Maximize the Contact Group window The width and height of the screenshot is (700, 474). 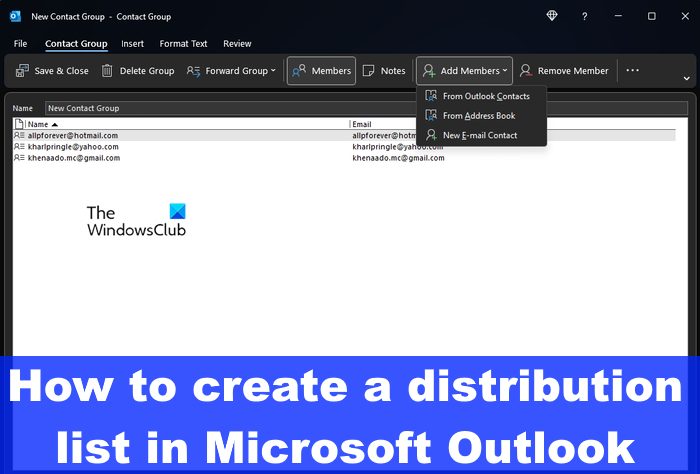652,16
